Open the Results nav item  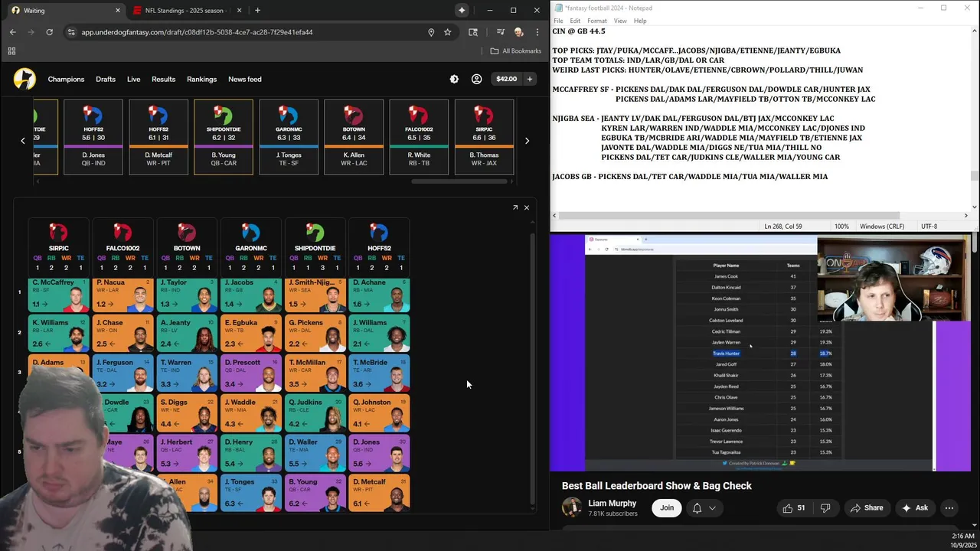163,79
